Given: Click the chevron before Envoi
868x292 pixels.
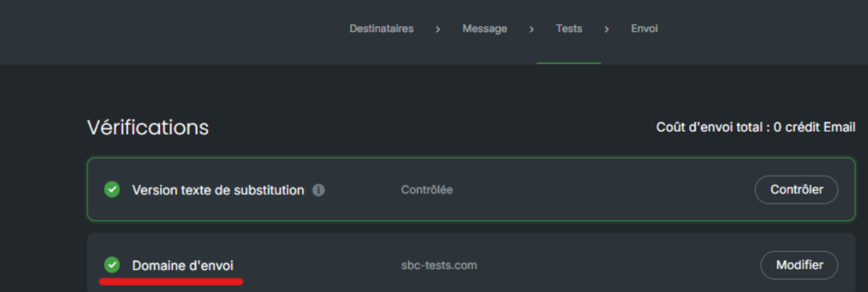Looking at the screenshot, I should pos(606,29).
